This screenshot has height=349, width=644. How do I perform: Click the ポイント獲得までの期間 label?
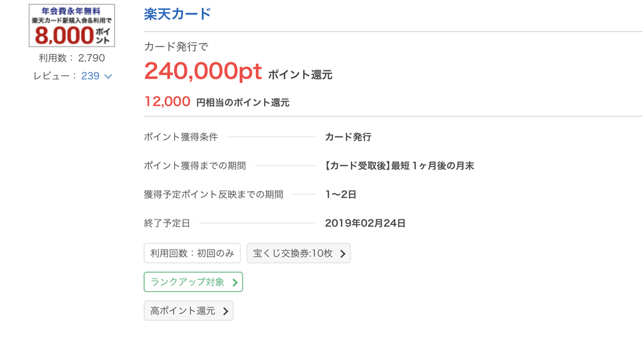coord(195,166)
